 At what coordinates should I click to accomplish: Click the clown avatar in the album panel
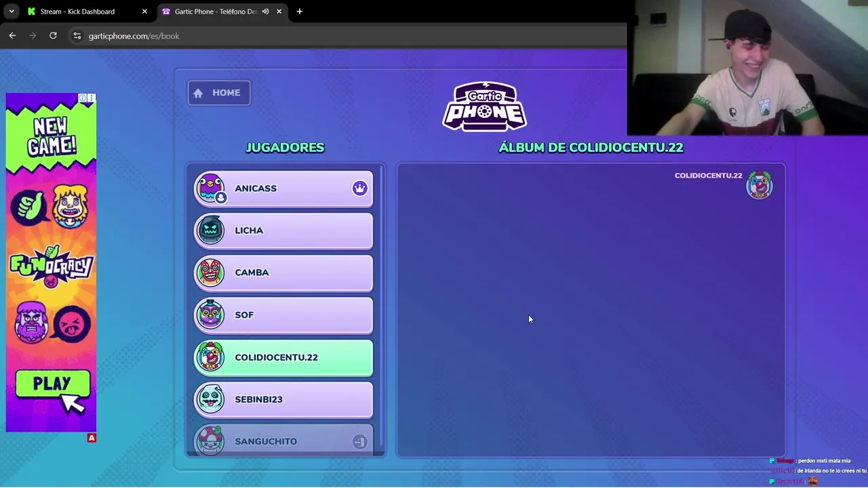(759, 185)
